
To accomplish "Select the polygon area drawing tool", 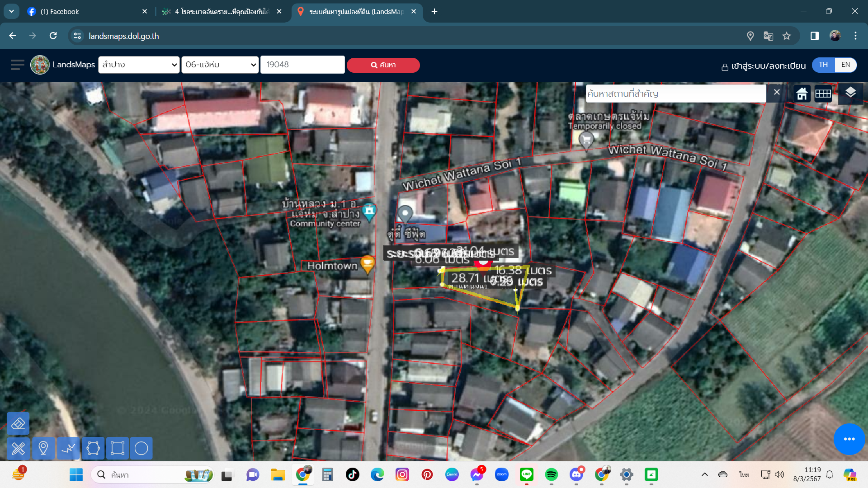I will (x=93, y=448).
